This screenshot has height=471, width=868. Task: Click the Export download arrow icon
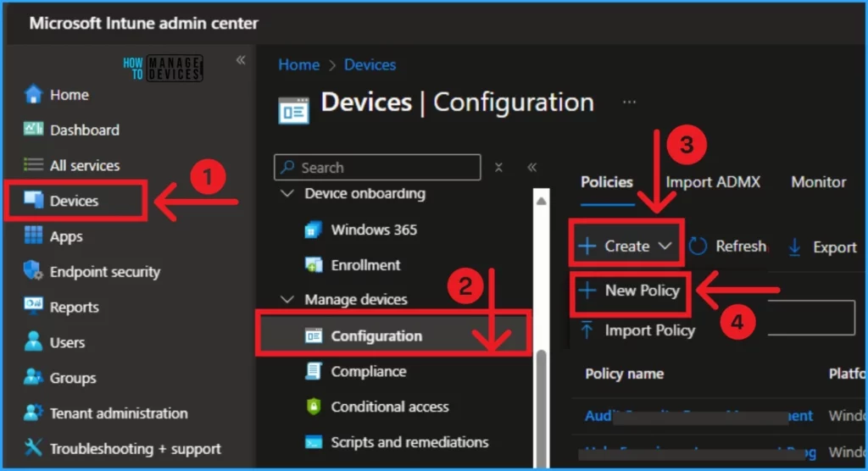tap(794, 247)
